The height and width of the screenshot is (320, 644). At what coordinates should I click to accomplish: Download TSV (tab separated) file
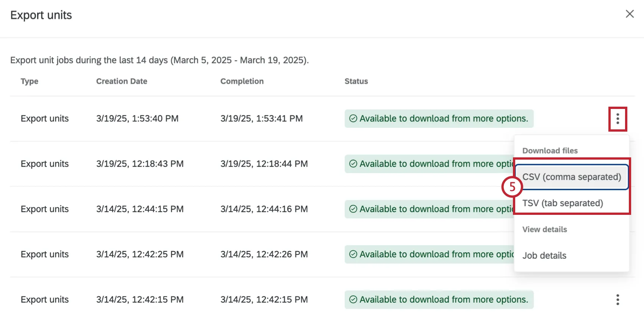pyautogui.click(x=563, y=203)
